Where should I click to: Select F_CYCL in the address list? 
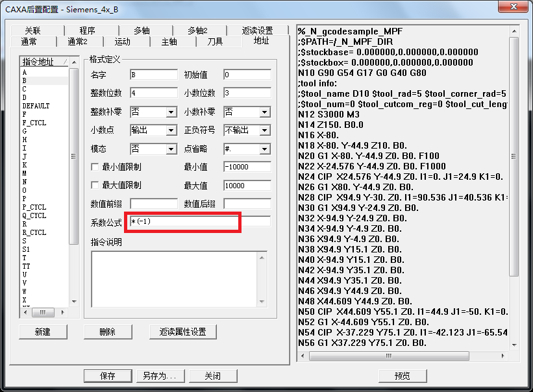[x=44, y=123]
